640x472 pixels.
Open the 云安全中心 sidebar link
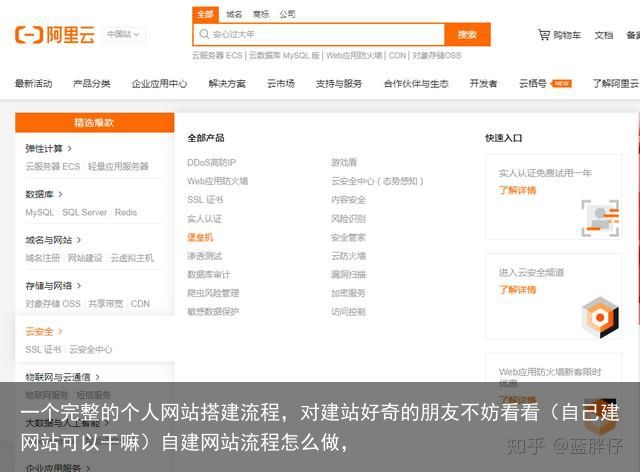coord(91,350)
